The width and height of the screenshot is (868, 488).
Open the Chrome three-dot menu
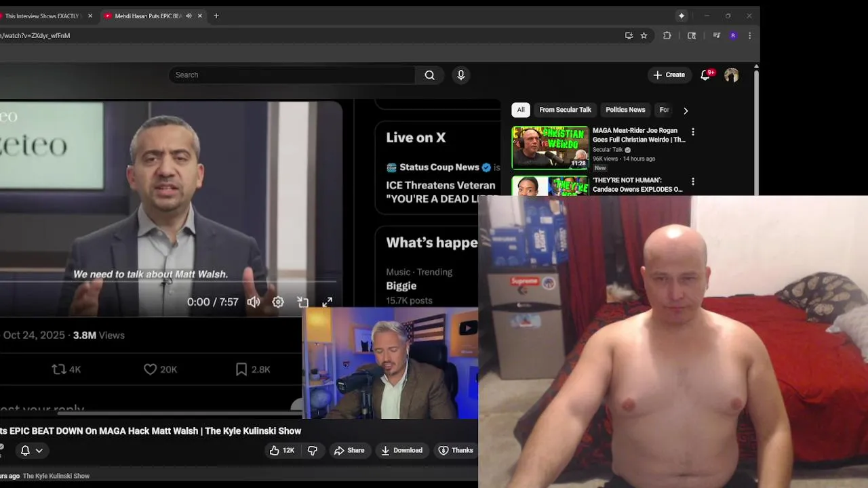(x=749, y=36)
